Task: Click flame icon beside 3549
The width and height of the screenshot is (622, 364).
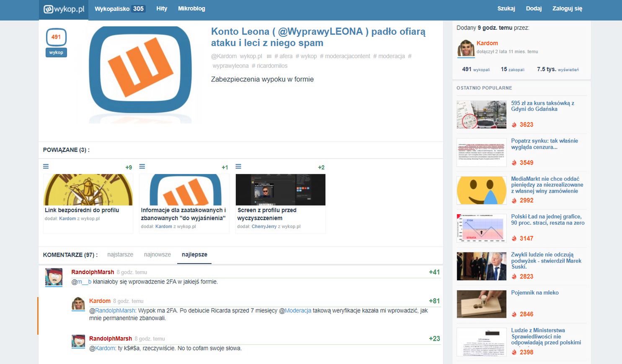Action: pos(514,163)
